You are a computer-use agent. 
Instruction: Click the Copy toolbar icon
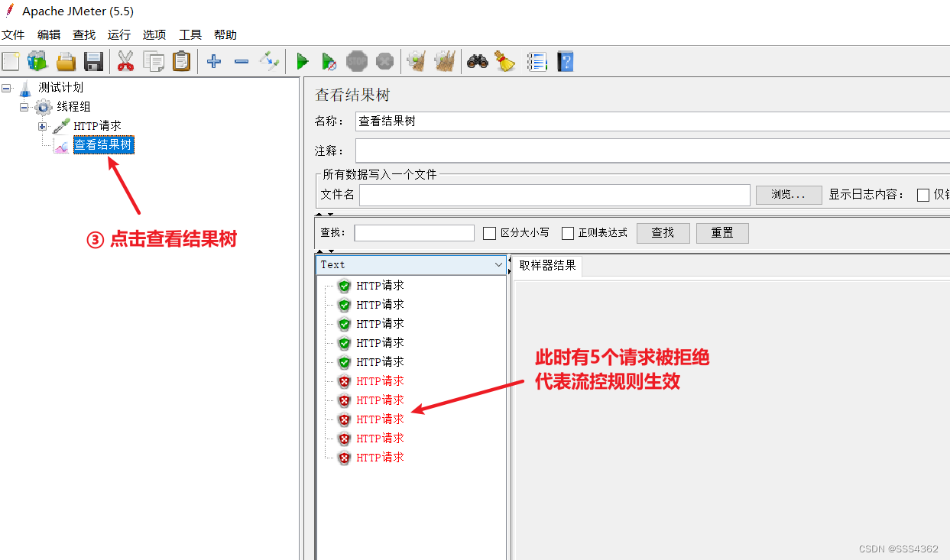click(154, 61)
